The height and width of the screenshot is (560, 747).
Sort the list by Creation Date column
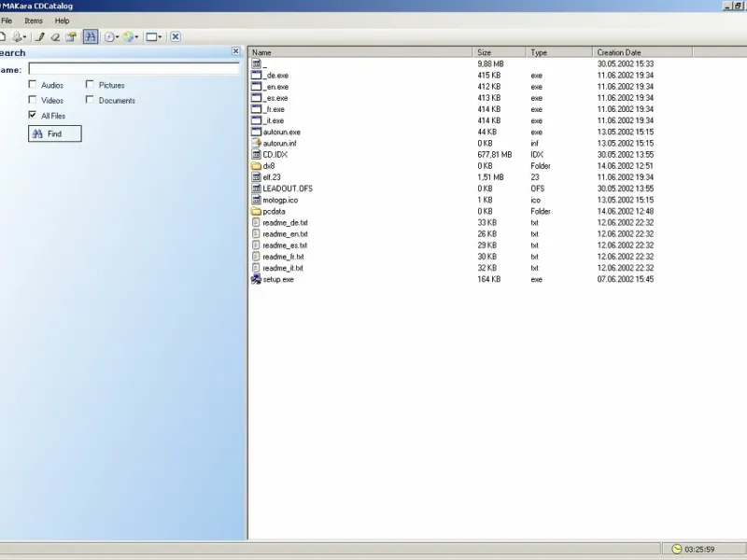click(x=642, y=52)
